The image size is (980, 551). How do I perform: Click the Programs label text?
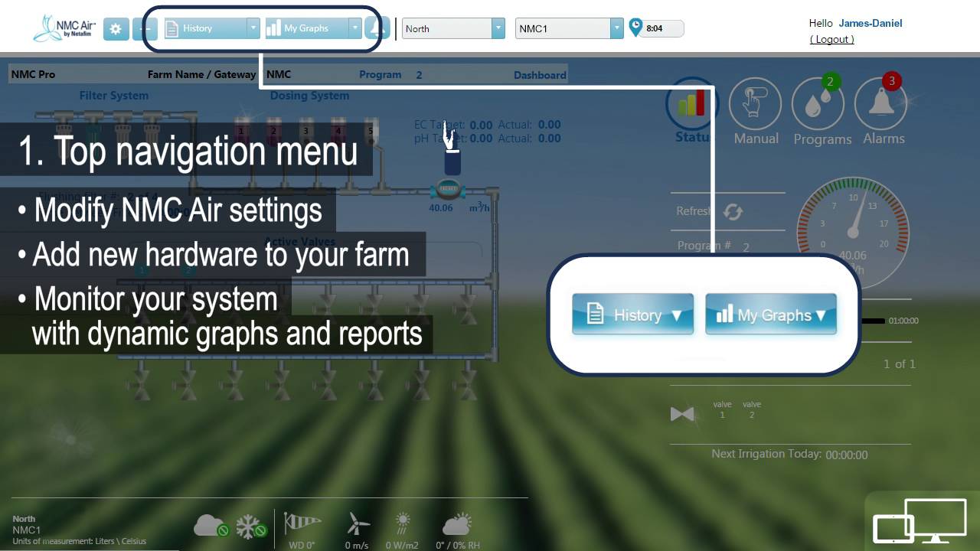(x=823, y=139)
